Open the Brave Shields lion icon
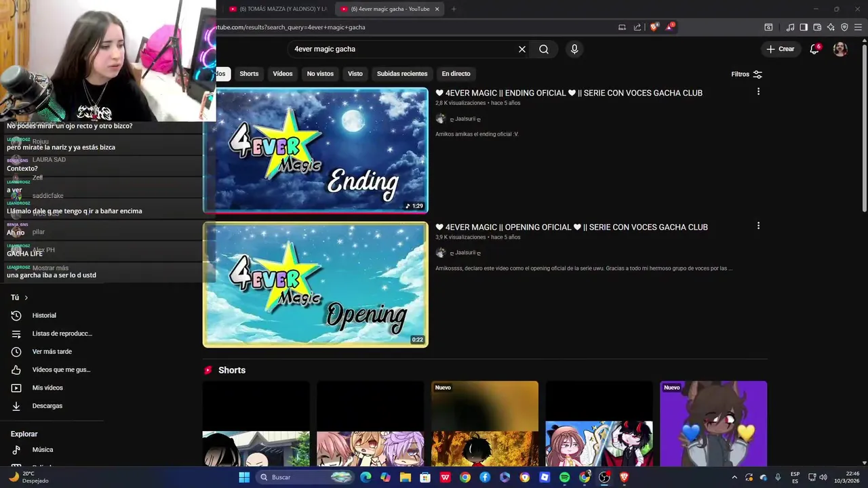This screenshot has height=488, width=868. (x=654, y=27)
